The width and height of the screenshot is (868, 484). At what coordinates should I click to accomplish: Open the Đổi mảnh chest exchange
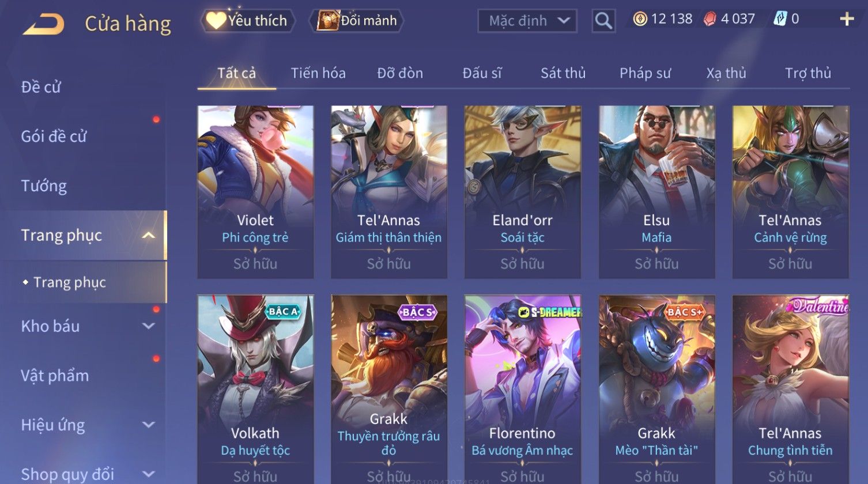click(x=357, y=21)
